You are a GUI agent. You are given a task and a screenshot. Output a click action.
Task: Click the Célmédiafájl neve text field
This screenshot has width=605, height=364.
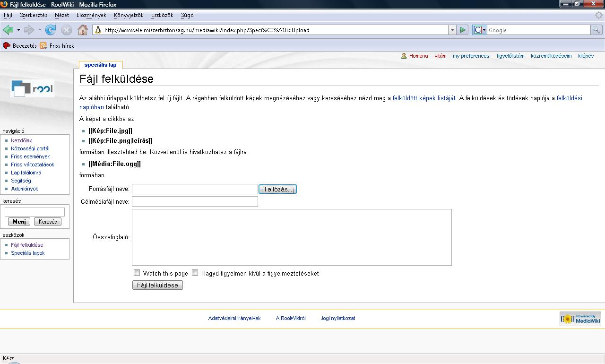pos(195,201)
